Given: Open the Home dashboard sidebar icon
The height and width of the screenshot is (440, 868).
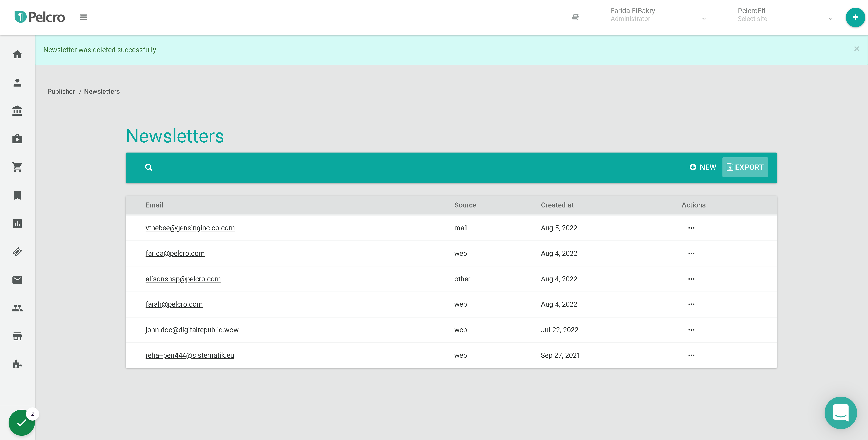Looking at the screenshot, I should [17, 54].
